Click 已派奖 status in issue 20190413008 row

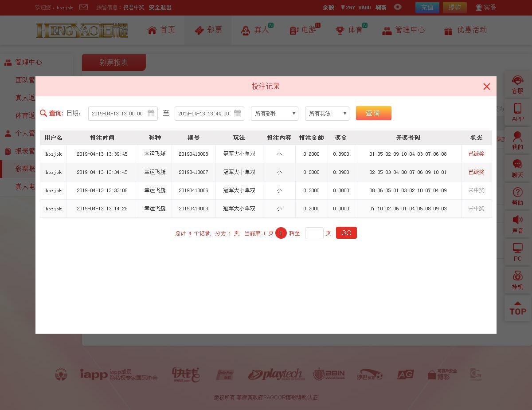pyautogui.click(x=476, y=154)
